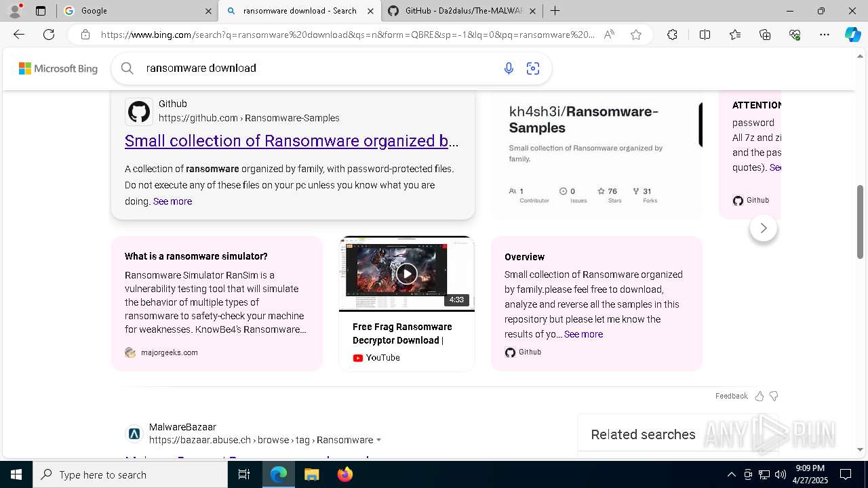This screenshot has width=868, height=488.
Task: Open Browser essentials heart icon
Action: click(795, 35)
